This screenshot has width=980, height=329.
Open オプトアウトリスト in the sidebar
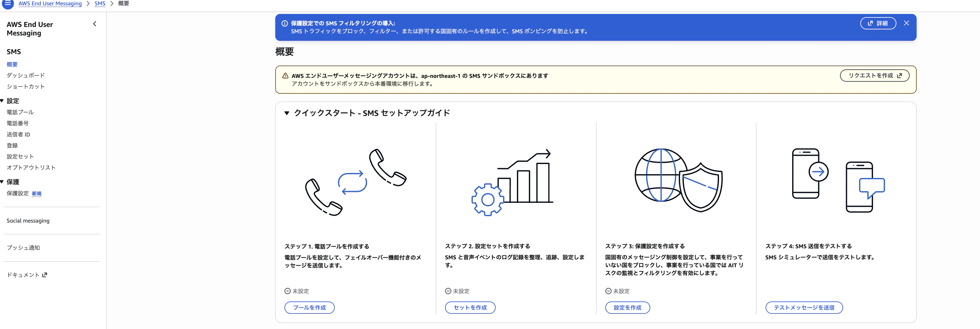coord(31,168)
